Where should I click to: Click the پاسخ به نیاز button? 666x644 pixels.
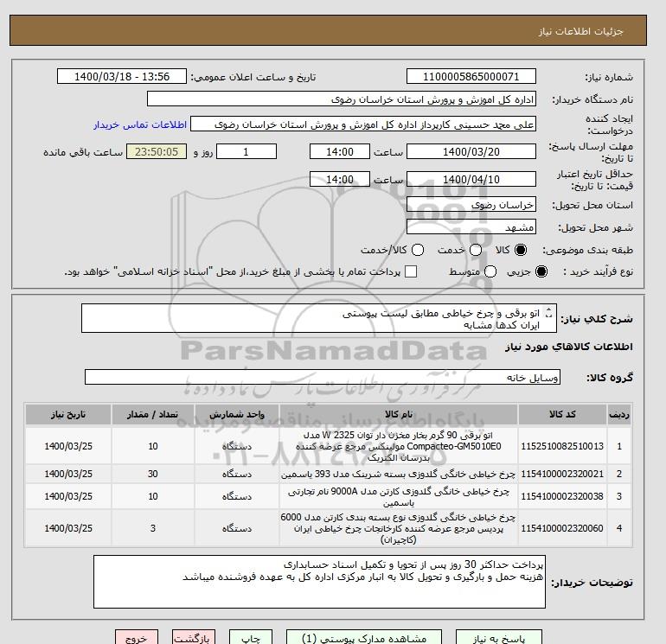pyautogui.click(x=499, y=638)
